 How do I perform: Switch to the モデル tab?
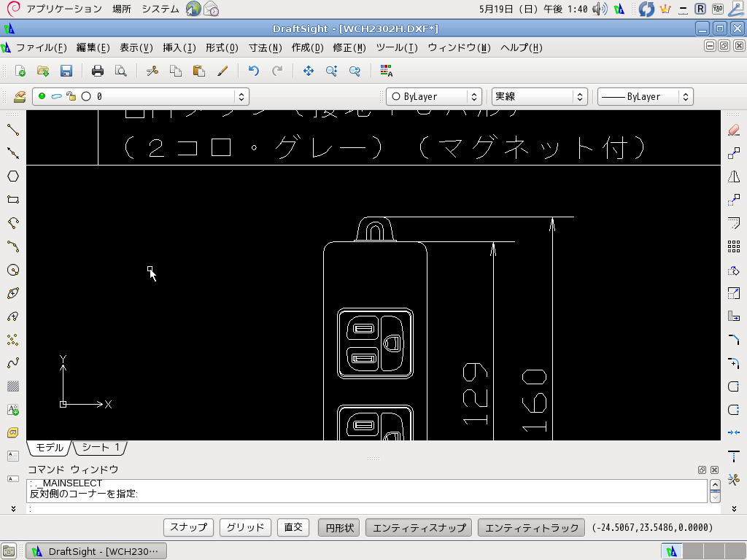click(49, 447)
